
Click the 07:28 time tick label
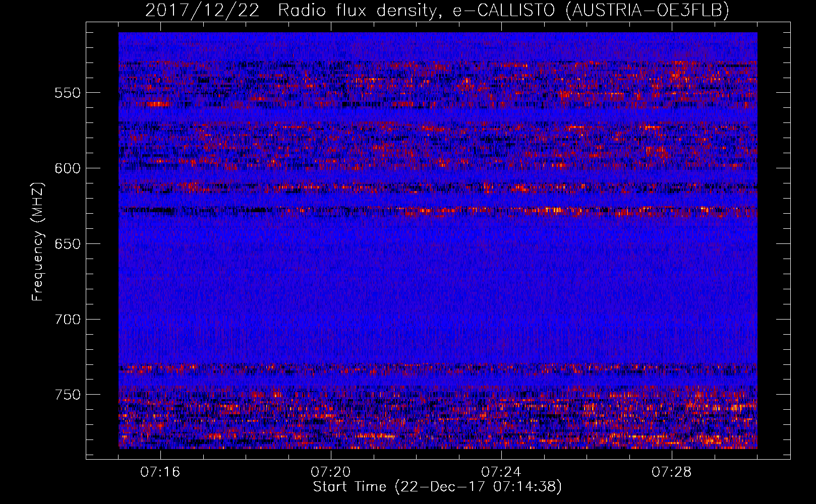point(672,472)
